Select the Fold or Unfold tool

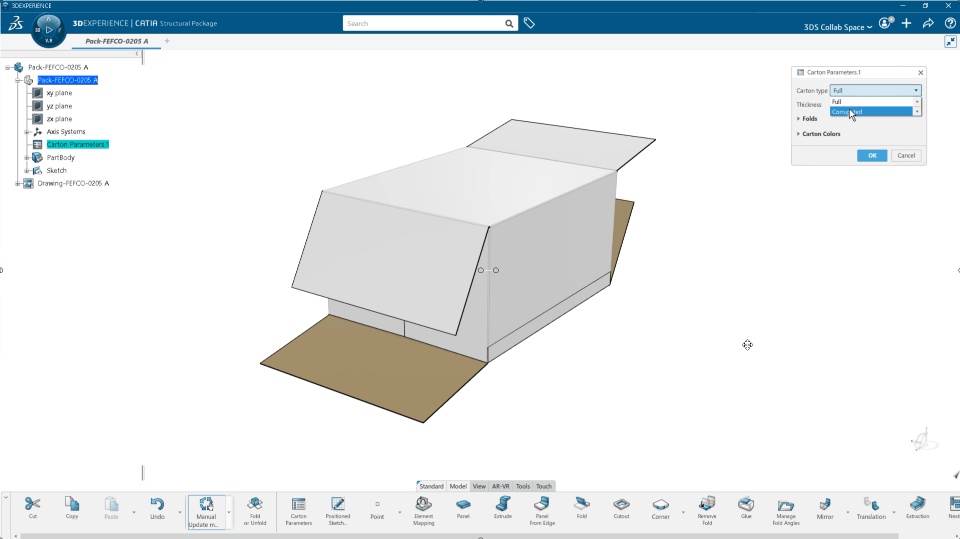coord(255,511)
